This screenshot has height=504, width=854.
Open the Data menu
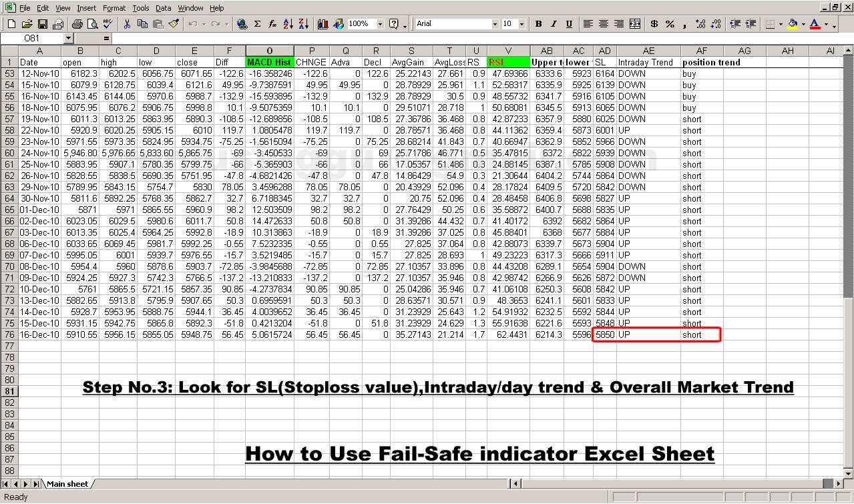163,8
